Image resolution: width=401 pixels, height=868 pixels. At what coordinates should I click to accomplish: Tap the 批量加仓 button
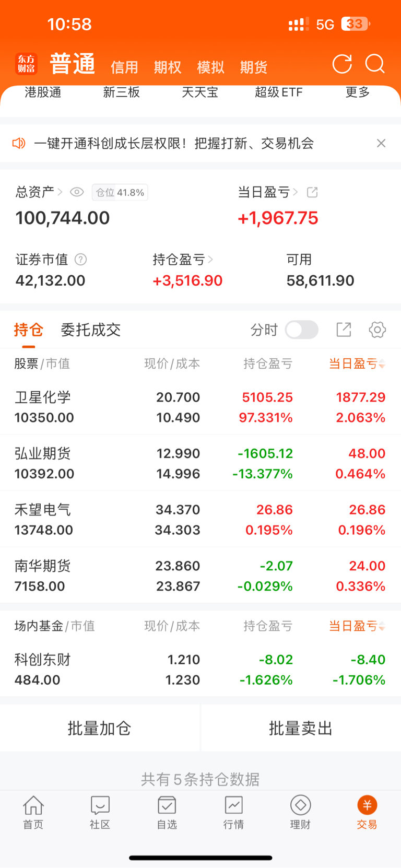(x=99, y=728)
